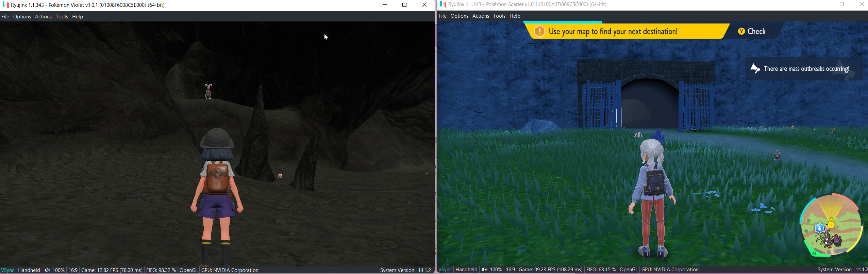Screen dimensions: 868x274
Task: Switch Handheld dock mode in Violet window
Action: pos(29,270)
